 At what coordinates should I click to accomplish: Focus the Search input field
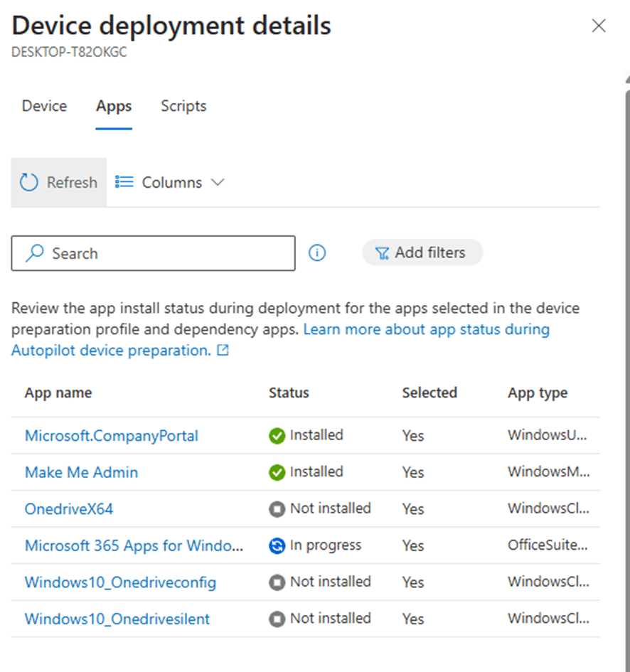(x=154, y=253)
